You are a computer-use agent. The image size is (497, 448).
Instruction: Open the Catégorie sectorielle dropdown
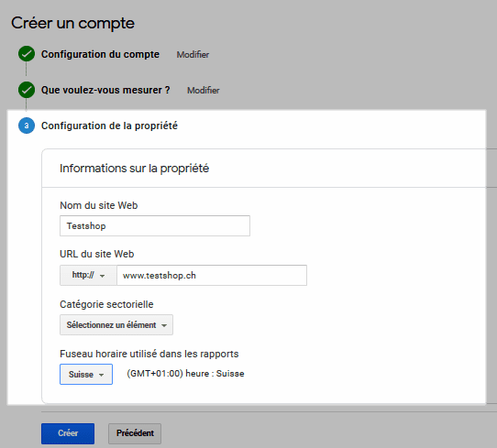click(116, 325)
